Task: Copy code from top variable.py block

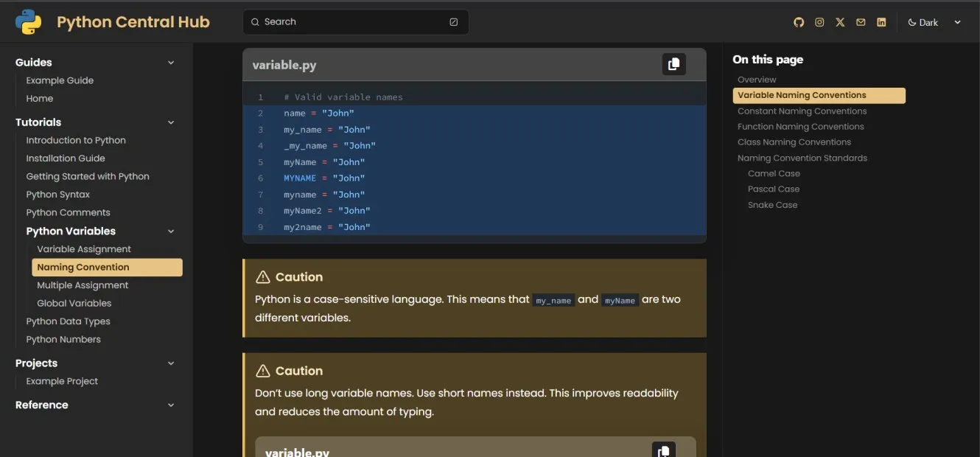Action: [673, 64]
